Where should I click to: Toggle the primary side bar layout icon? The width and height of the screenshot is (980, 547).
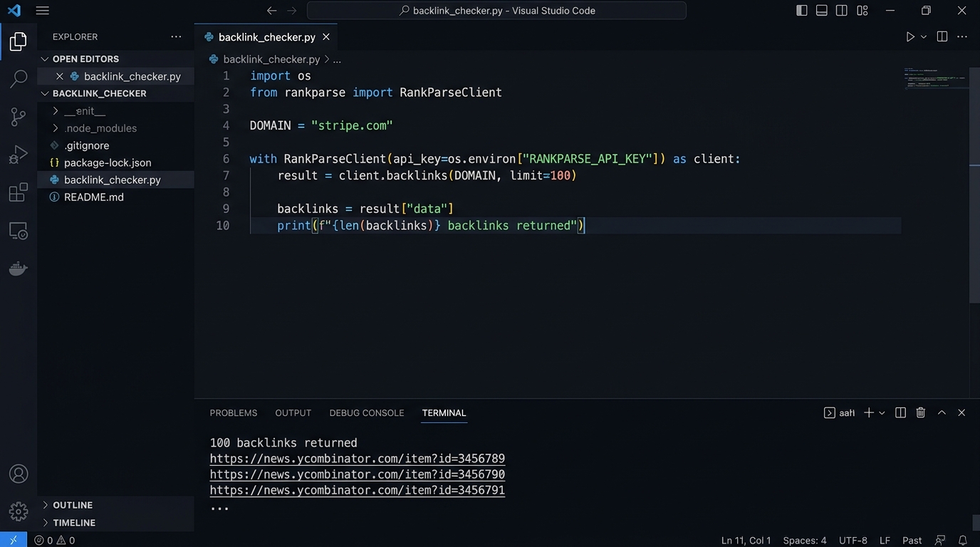[x=801, y=11]
